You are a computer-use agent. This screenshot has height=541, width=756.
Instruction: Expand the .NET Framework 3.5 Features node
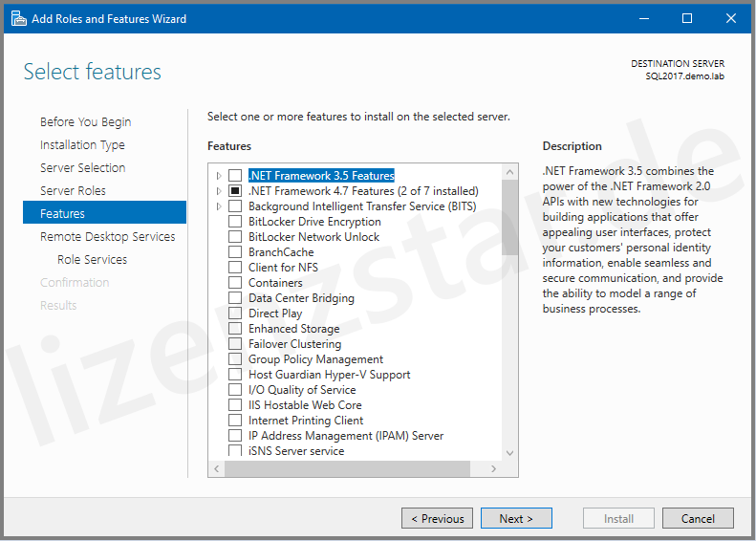[x=219, y=176]
